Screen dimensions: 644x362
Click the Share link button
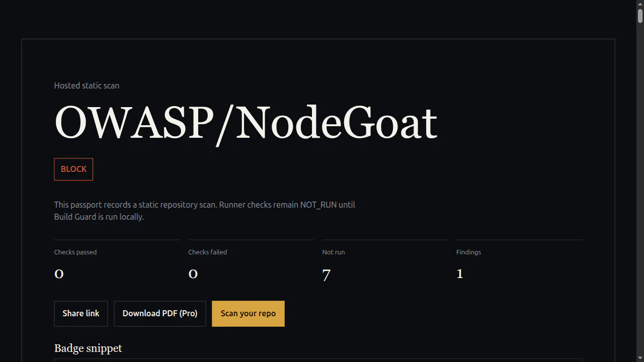(81, 314)
